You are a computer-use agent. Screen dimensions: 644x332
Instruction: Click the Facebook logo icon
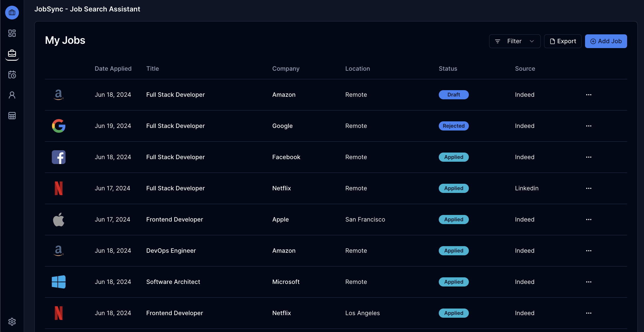pos(59,157)
